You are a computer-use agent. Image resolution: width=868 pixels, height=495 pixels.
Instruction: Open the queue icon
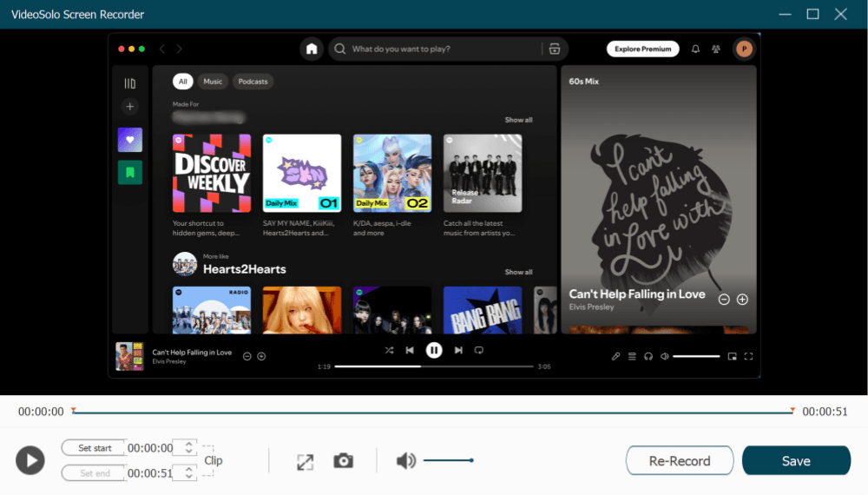pyautogui.click(x=632, y=357)
